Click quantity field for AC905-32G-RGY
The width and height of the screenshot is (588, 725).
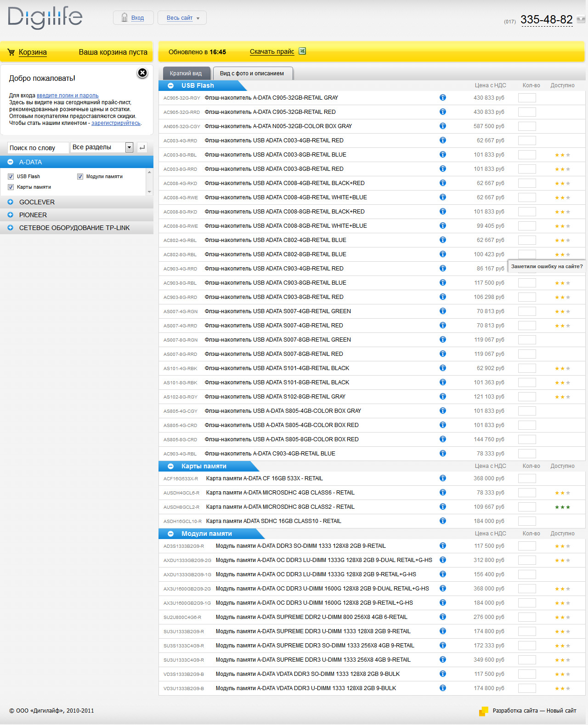pos(527,98)
